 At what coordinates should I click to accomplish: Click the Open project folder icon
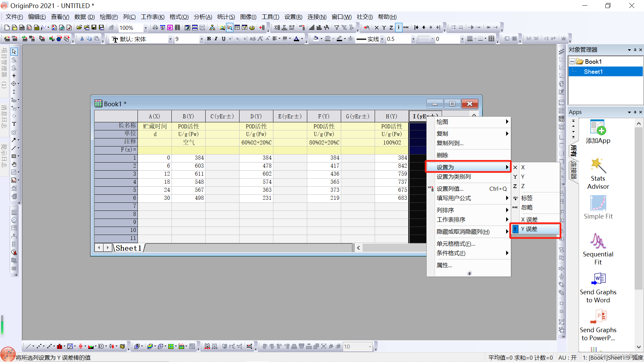click(79, 28)
